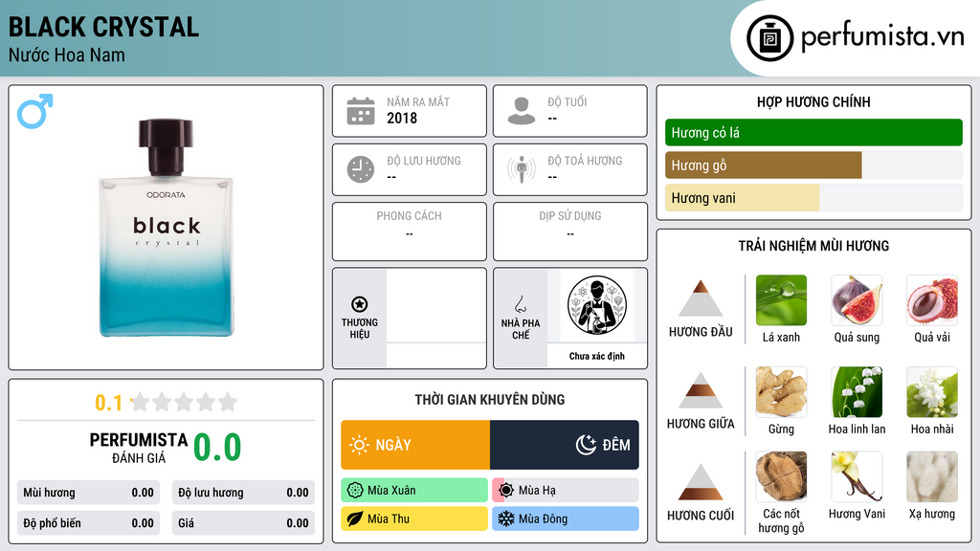Click the leaf icon for Mùa Thu
Image resolution: width=980 pixels, height=551 pixels.
(355, 519)
